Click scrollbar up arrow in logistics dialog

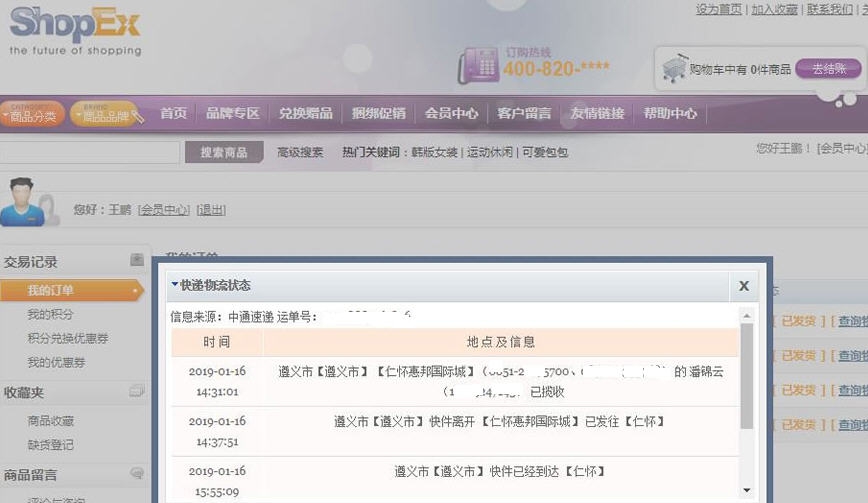click(747, 315)
